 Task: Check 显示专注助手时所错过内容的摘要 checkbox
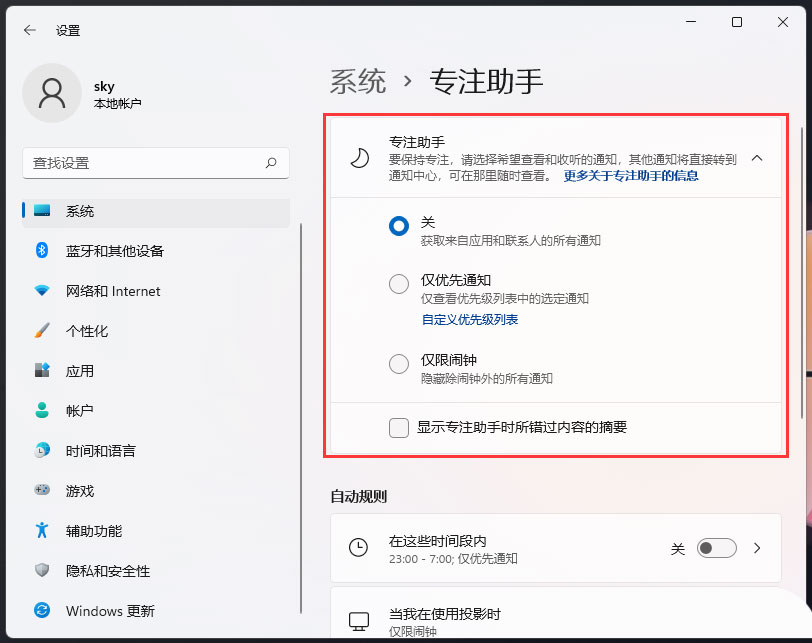point(399,428)
